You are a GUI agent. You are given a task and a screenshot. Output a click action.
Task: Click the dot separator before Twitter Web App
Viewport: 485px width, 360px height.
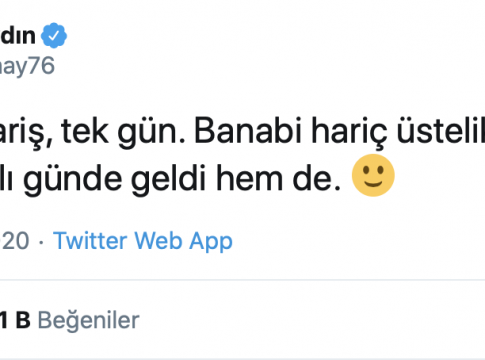(x=41, y=243)
